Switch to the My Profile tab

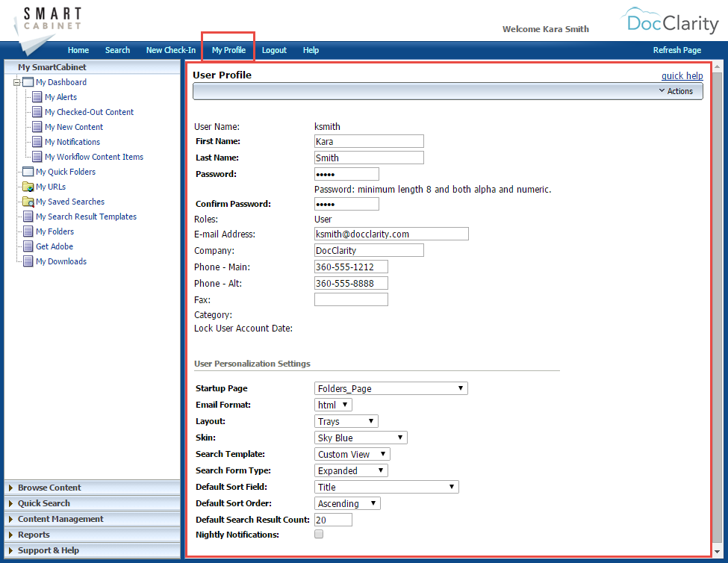click(228, 50)
